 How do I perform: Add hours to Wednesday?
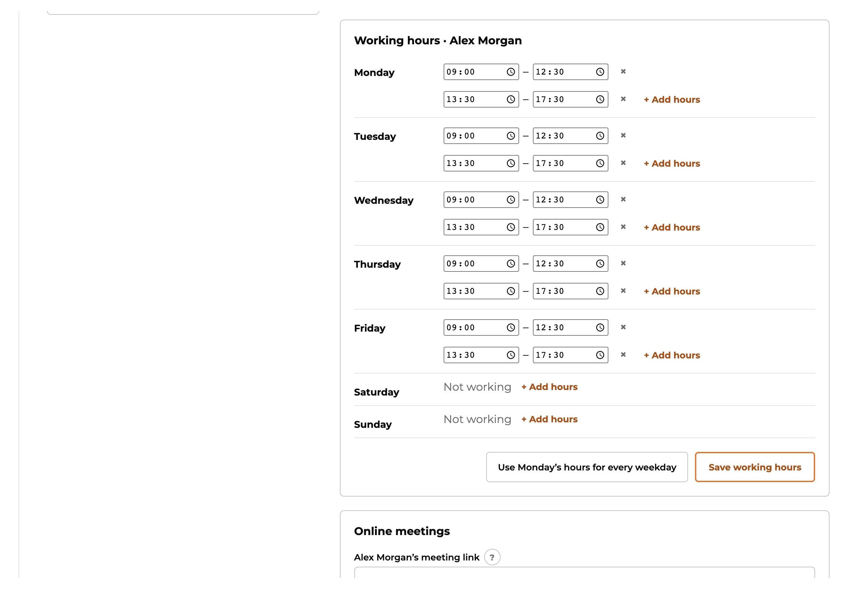click(x=672, y=227)
